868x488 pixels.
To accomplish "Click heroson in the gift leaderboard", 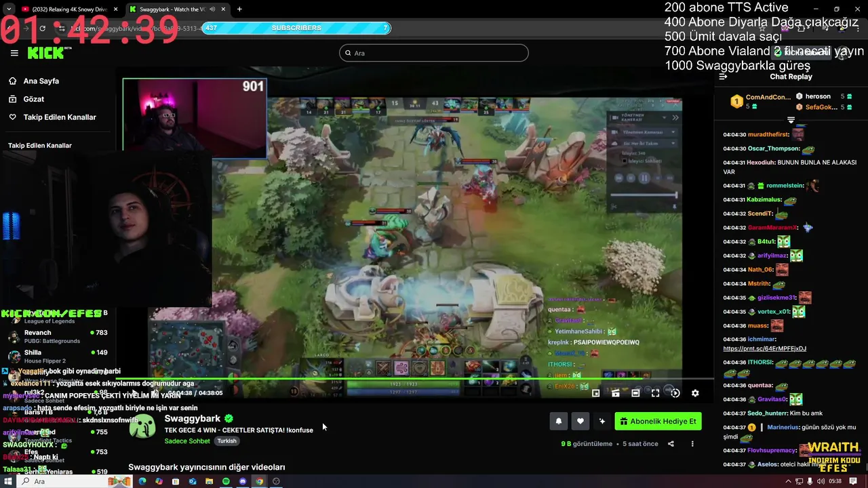I will pyautogui.click(x=823, y=96).
